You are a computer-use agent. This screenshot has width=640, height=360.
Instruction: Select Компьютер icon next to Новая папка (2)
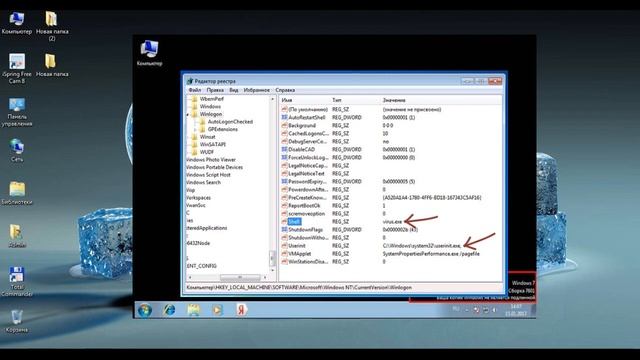(17, 23)
